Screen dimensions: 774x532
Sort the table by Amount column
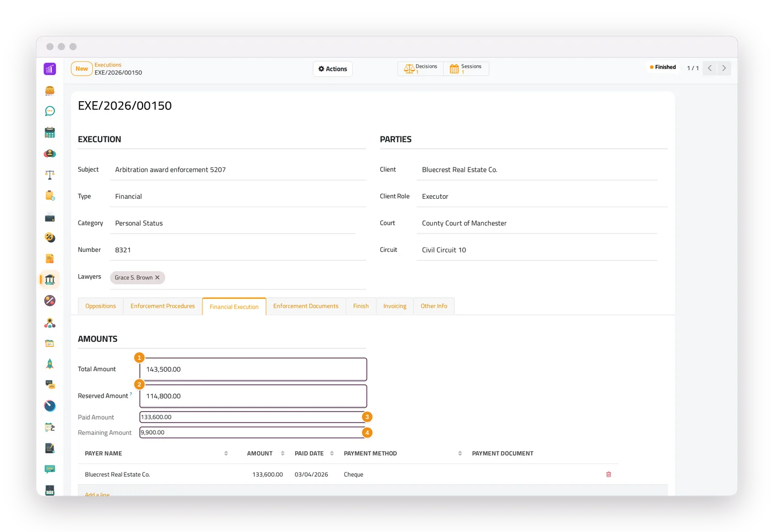tap(283, 454)
